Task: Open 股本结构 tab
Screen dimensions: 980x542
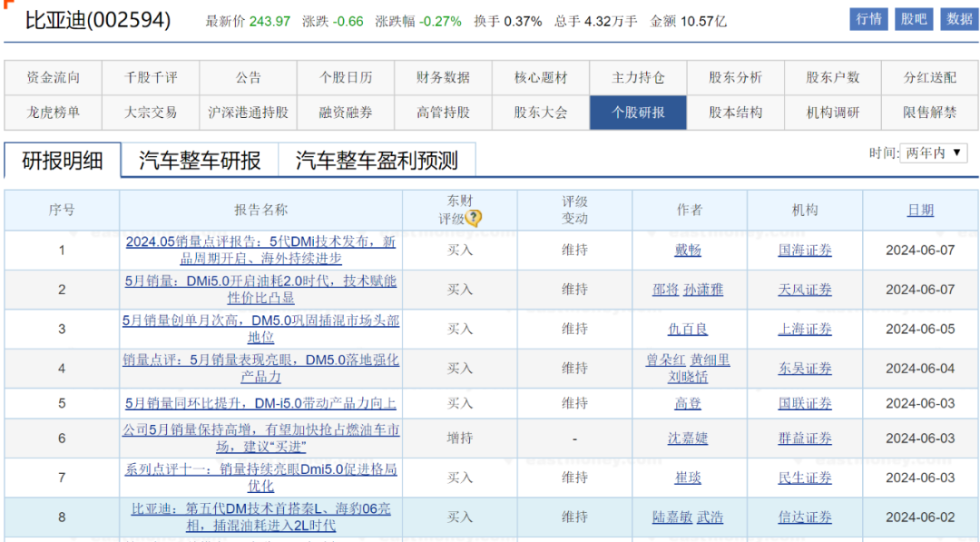Action: pos(736,113)
